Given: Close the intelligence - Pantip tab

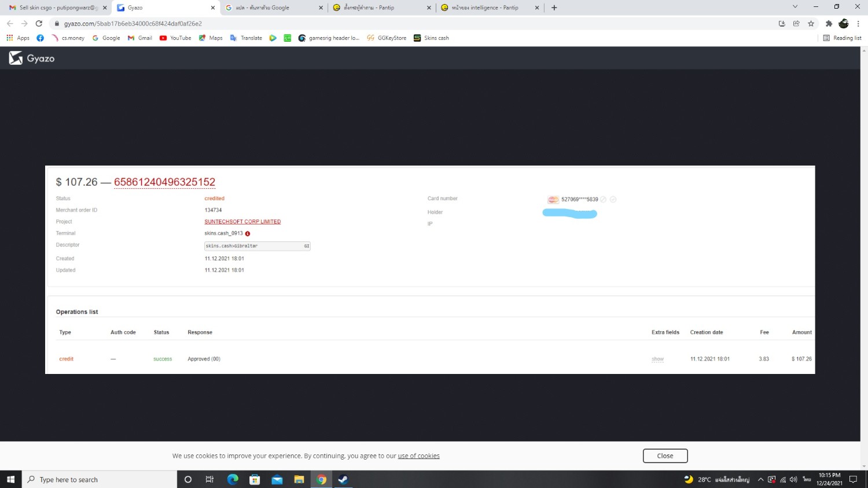Looking at the screenshot, I should (x=537, y=8).
